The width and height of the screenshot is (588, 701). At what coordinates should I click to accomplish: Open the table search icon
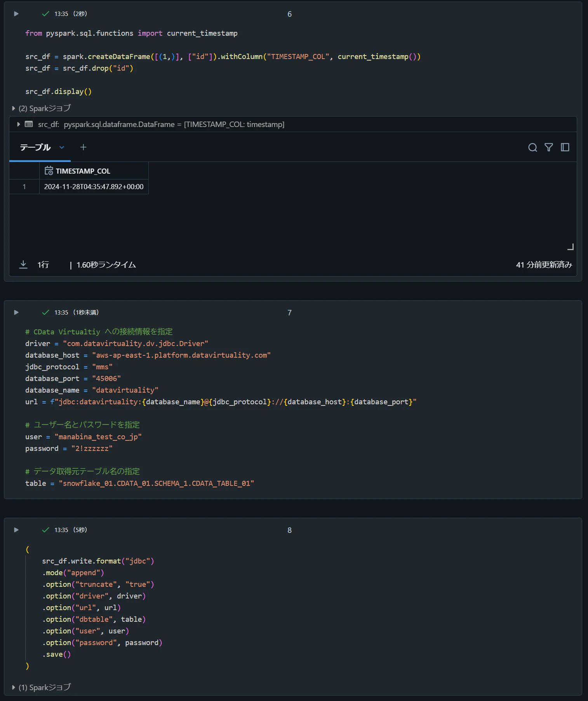point(532,147)
